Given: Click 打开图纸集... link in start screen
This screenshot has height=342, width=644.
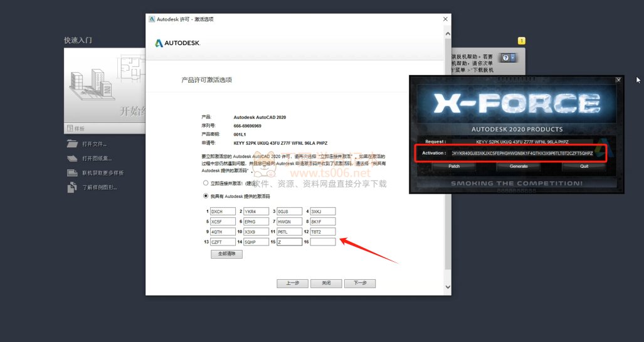Looking at the screenshot, I should [97, 158].
